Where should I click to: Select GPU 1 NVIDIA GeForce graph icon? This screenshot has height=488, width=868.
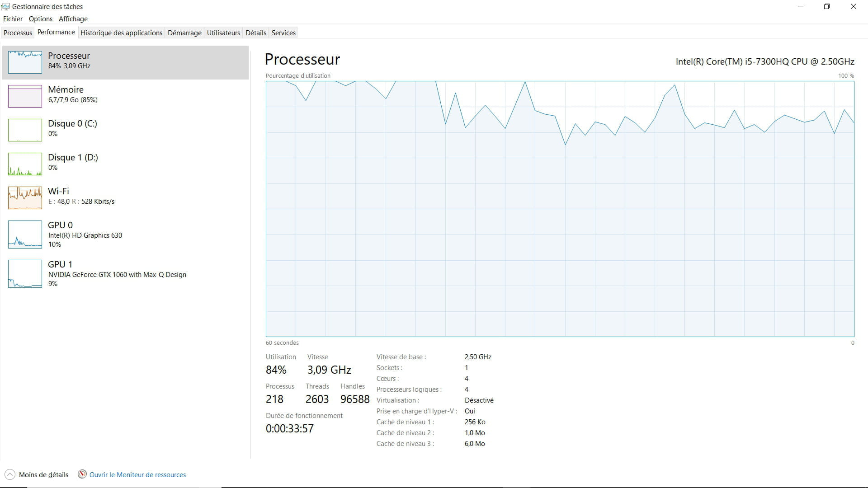pos(25,274)
